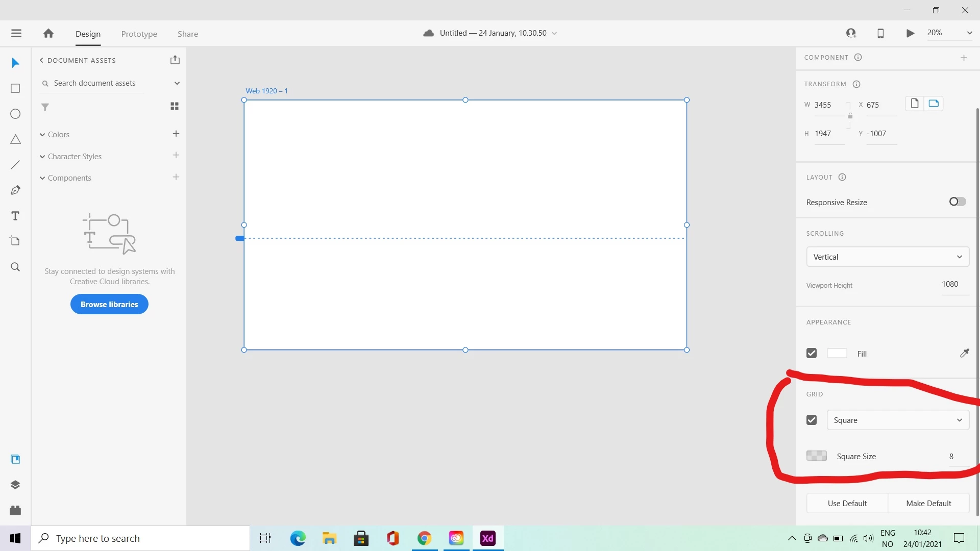Switch to the Share tab

(188, 34)
